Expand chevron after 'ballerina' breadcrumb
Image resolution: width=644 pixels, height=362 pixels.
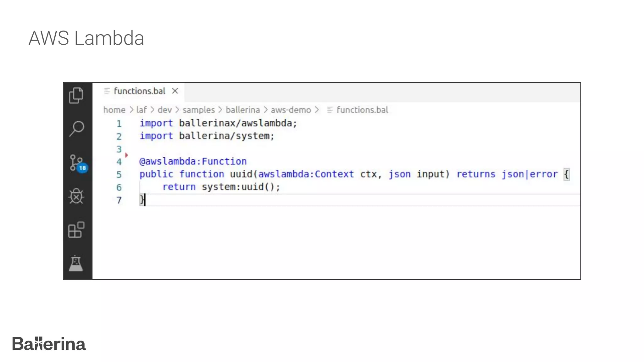click(266, 110)
